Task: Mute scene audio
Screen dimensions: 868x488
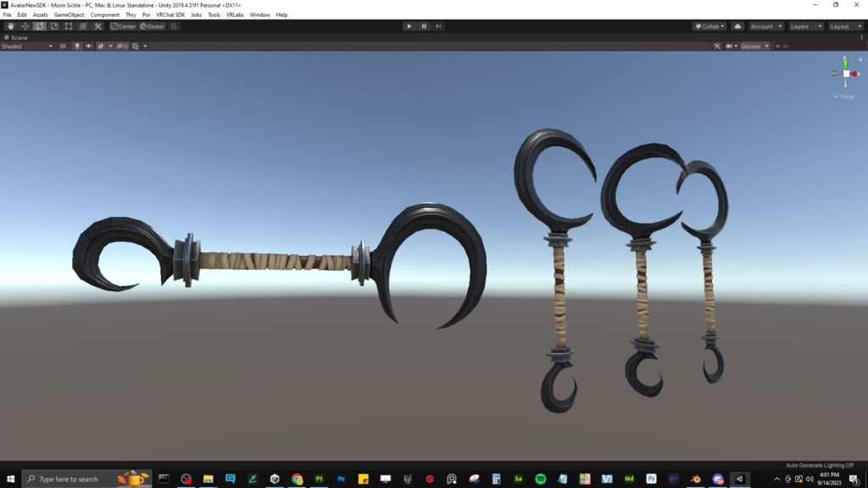Action: [91, 46]
